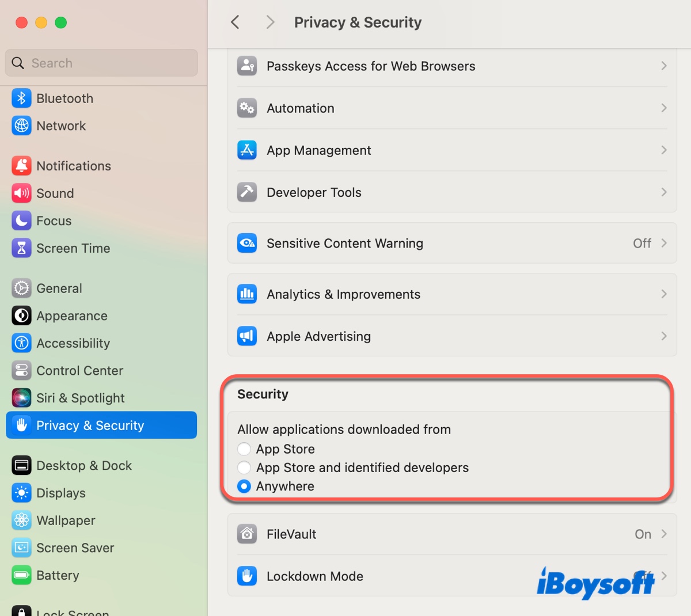Click the Focus moon icon
This screenshot has width=691, height=616.
21,220
